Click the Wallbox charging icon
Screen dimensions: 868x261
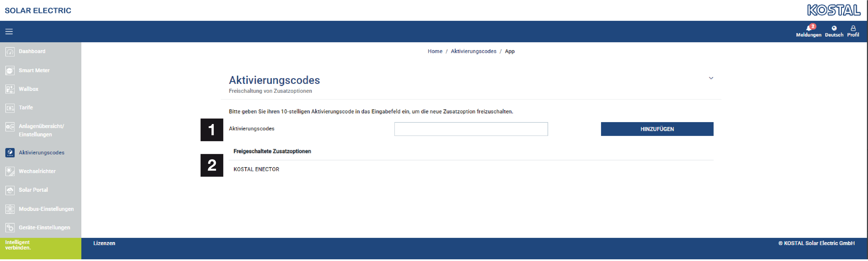[x=10, y=89]
